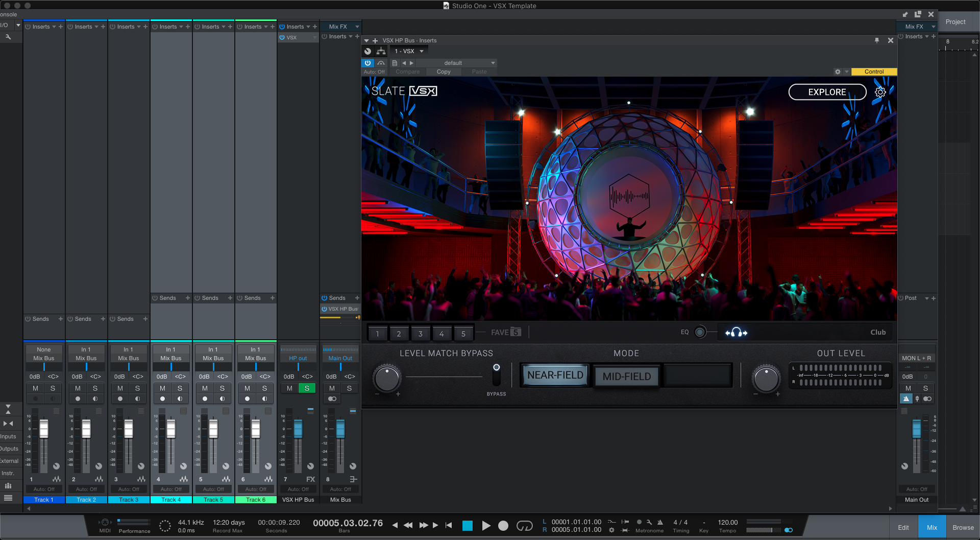
Task: Mute the Mix Bus channel
Action: (332, 388)
